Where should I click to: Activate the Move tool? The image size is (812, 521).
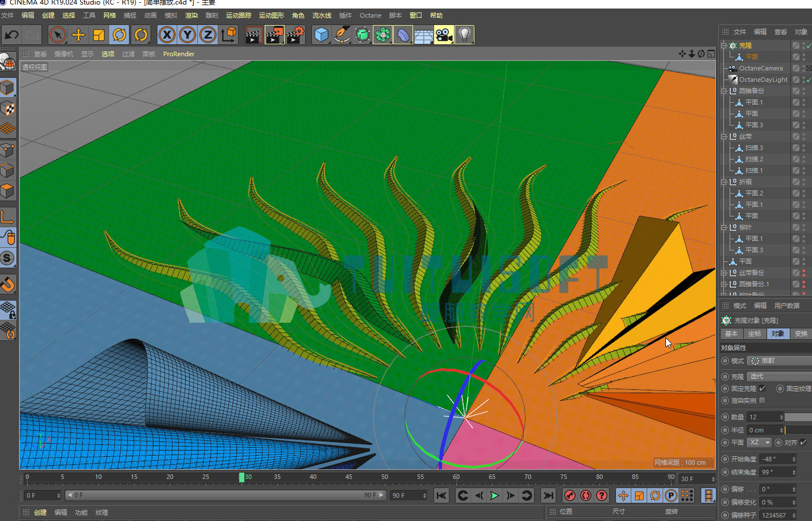(x=78, y=35)
